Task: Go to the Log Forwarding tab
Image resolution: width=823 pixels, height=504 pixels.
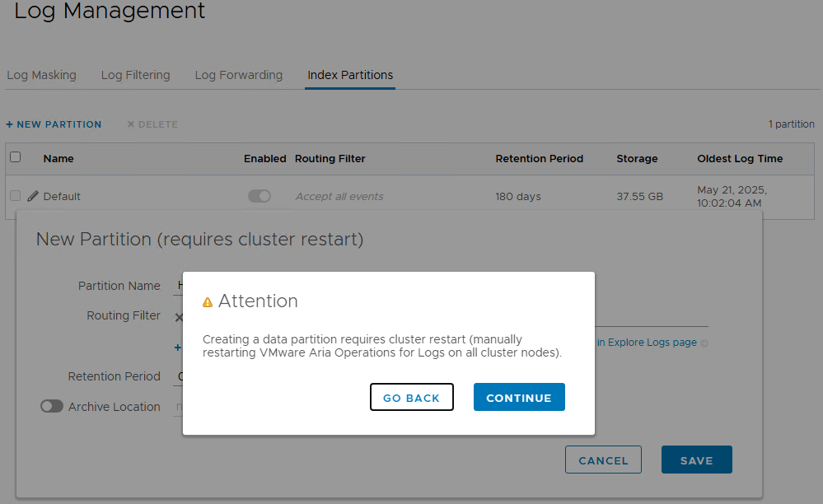Action: (238, 75)
